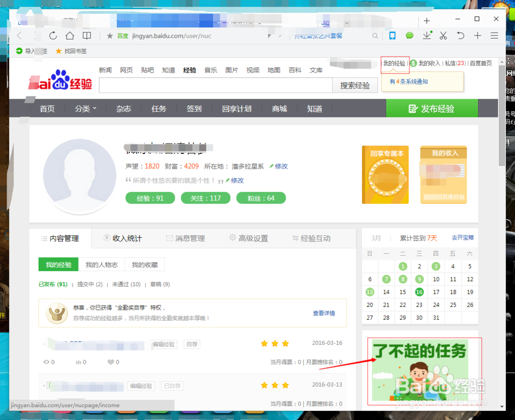The image size is (515, 420).
Task: Switch to the 消息管理 tab
Action: [185, 238]
